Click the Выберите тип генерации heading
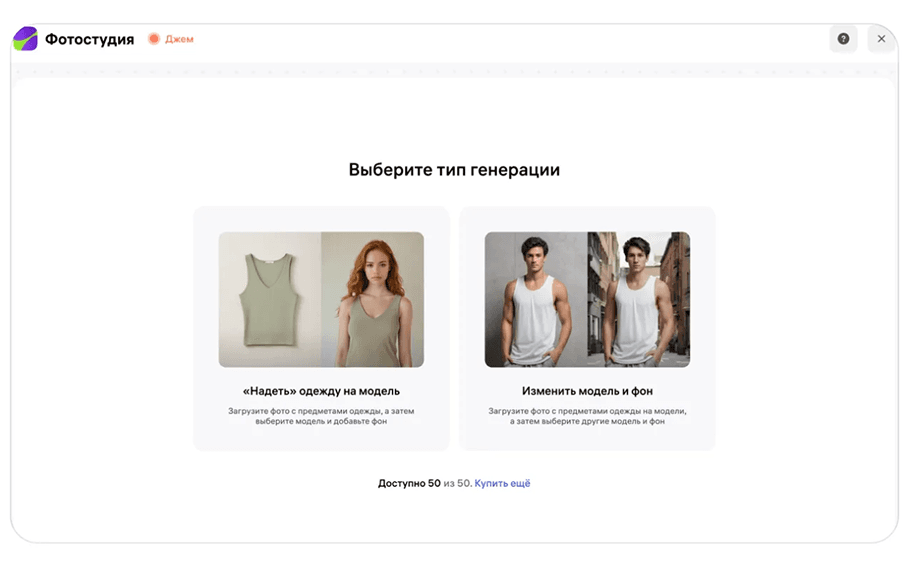Viewport: 916px width, 566px height. pyautogui.click(x=454, y=170)
